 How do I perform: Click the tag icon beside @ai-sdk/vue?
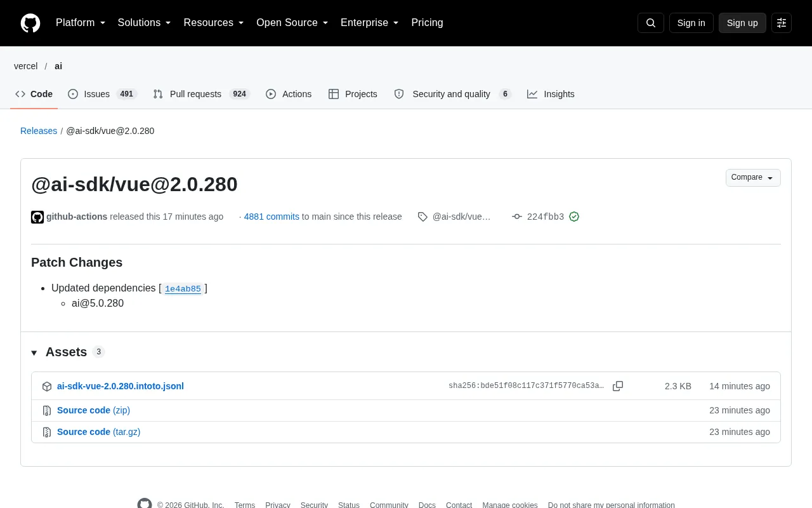pyautogui.click(x=422, y=217)
